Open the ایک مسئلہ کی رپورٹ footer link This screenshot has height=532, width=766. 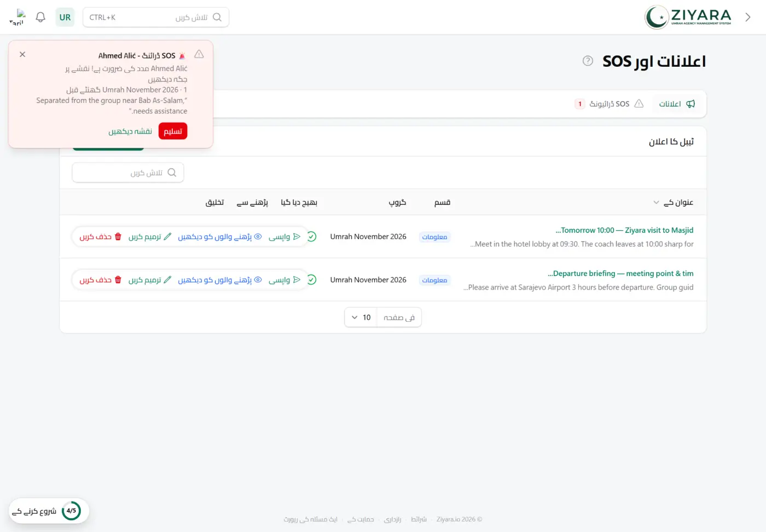point(310,519)
